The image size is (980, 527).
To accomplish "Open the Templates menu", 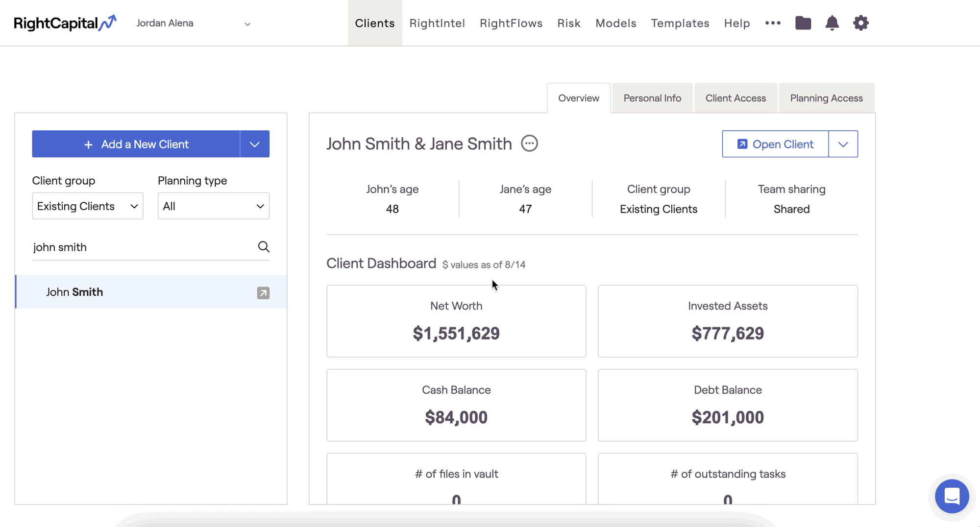I will pyautogui.click(x=680, y=23).
